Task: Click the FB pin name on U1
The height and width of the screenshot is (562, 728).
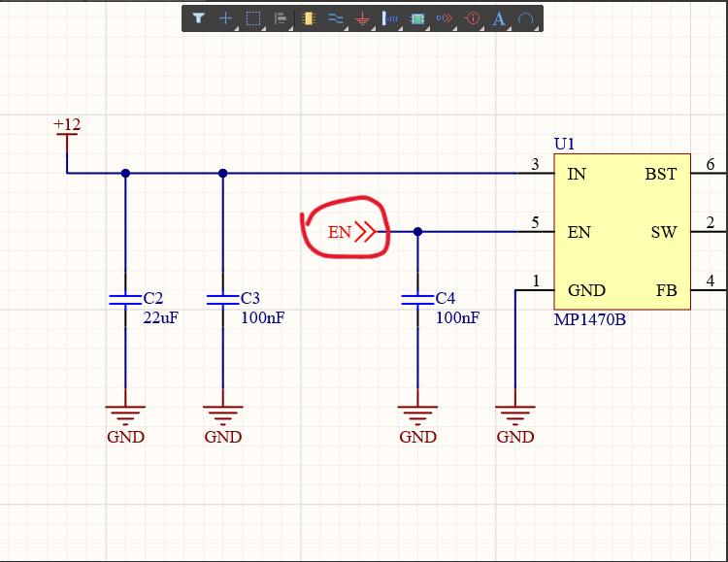Action: 666,290
